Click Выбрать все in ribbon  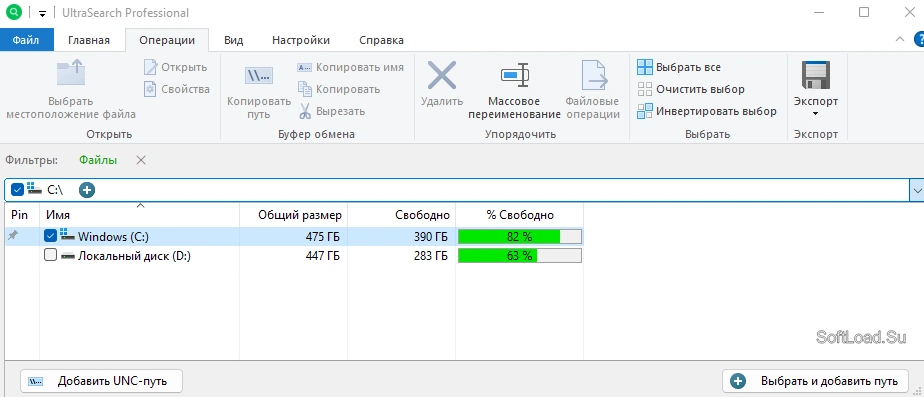click(679, 67)
